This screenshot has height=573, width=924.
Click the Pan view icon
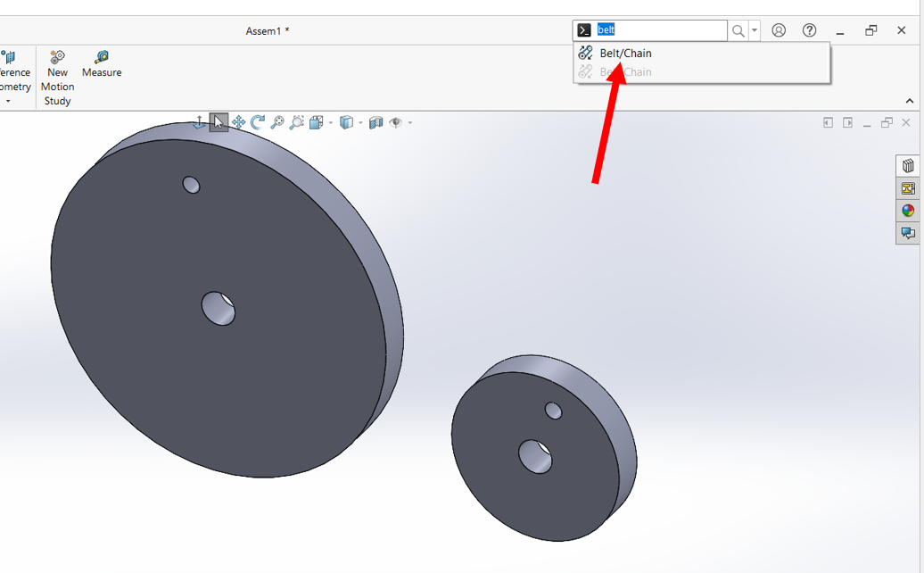238,121
